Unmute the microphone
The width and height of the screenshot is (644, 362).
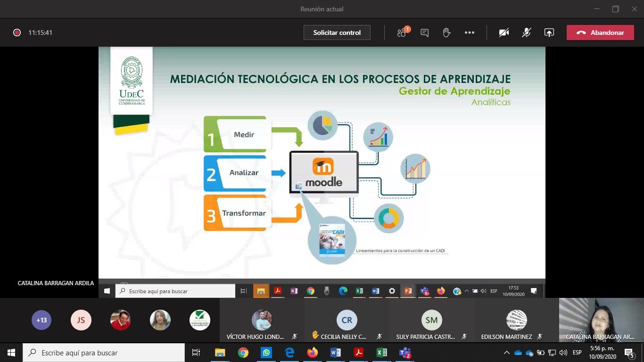(526, 33)
